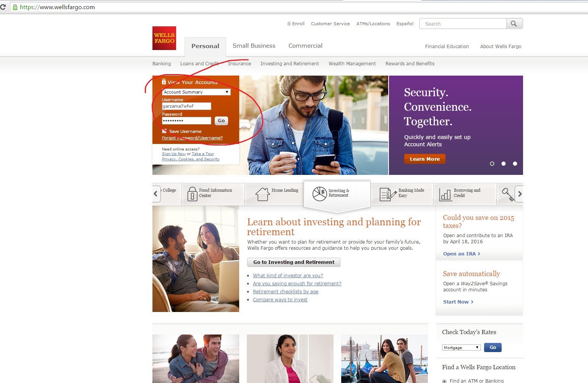Open the Fraud Information Center padlock icon
Viewport: 588px width, 383px height.
click(x=192, y=194)
